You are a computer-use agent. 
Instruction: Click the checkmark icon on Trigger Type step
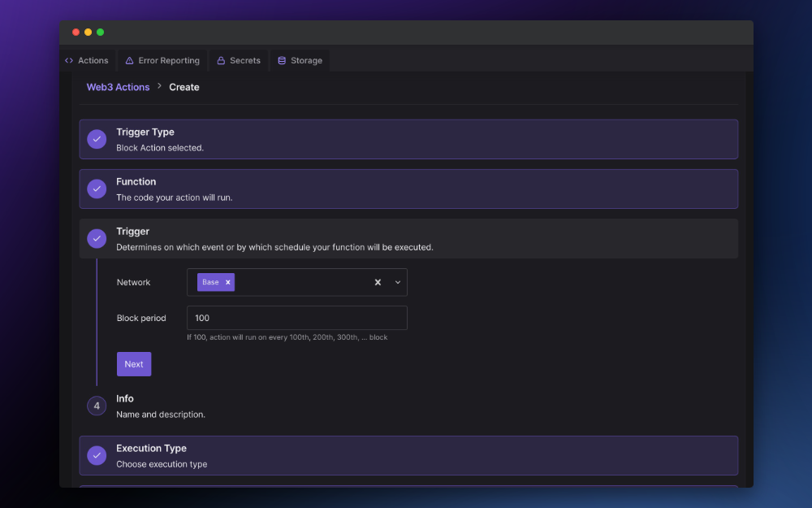coord(97,139)
